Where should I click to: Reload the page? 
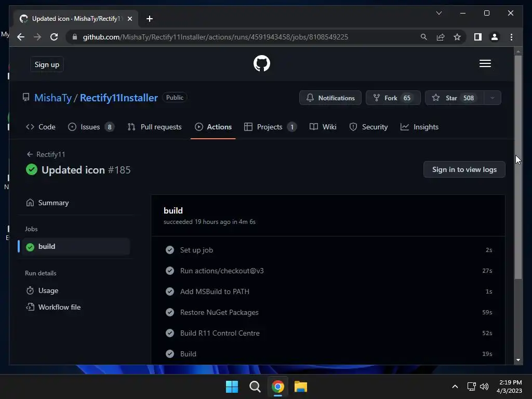[54, 37]
